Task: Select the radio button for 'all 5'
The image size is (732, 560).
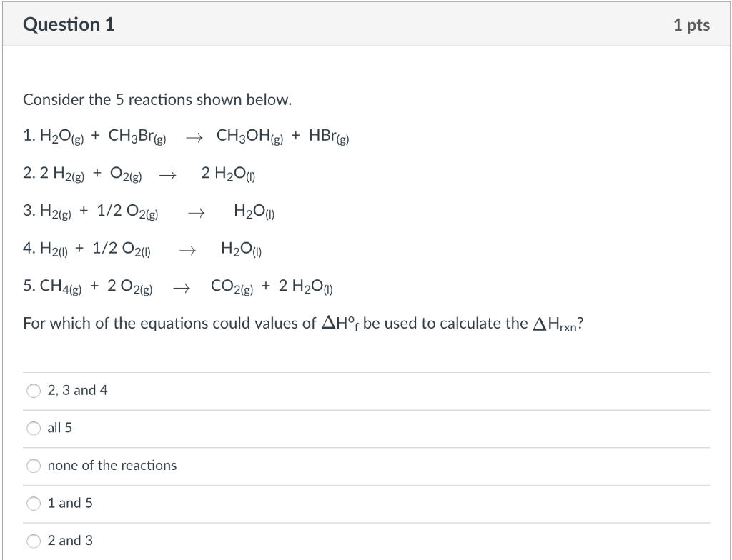Action: [33, 428]
